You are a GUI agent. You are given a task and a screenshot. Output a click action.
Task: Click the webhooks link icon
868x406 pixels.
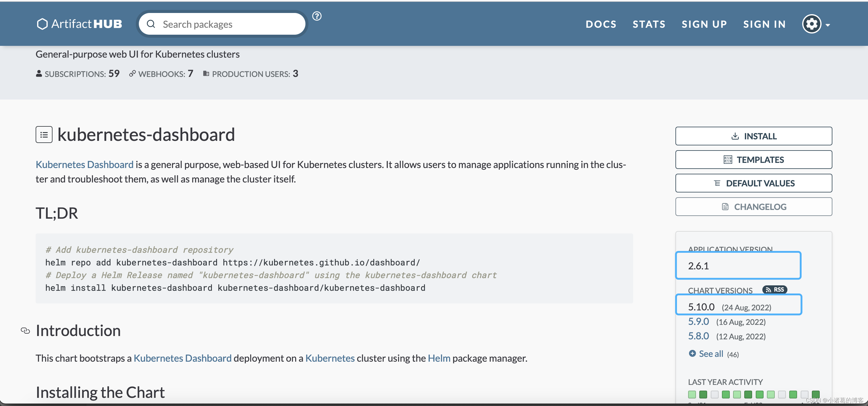(x=132, y=73)
